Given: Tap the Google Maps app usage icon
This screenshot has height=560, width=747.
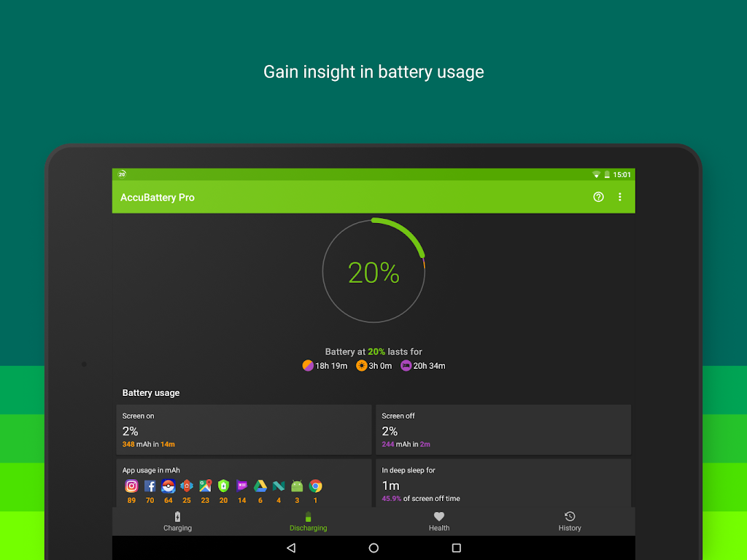Looking at the screenshot, I should pos(205,486).
